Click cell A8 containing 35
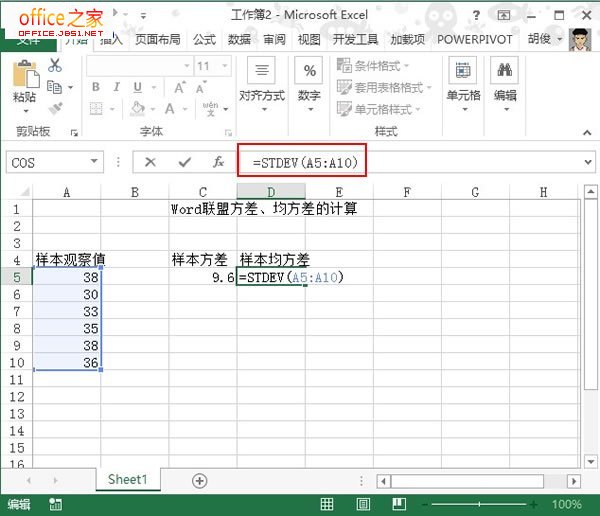The image size is (600, 516). click(67, 328)
